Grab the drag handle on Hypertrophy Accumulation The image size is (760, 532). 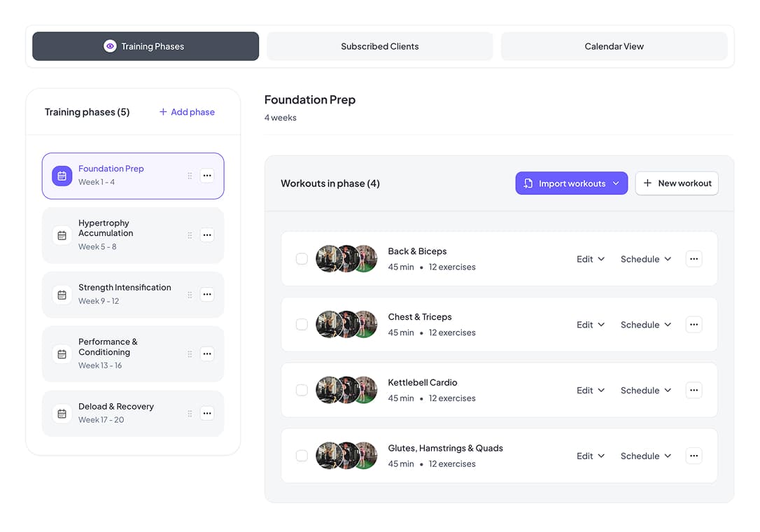click(190, 235)
